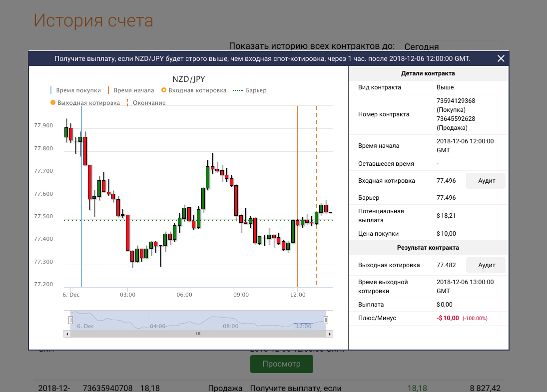This screenshot has width=547, height=392.
Task: Click the right navigator range handle
Action: (326, 320)
